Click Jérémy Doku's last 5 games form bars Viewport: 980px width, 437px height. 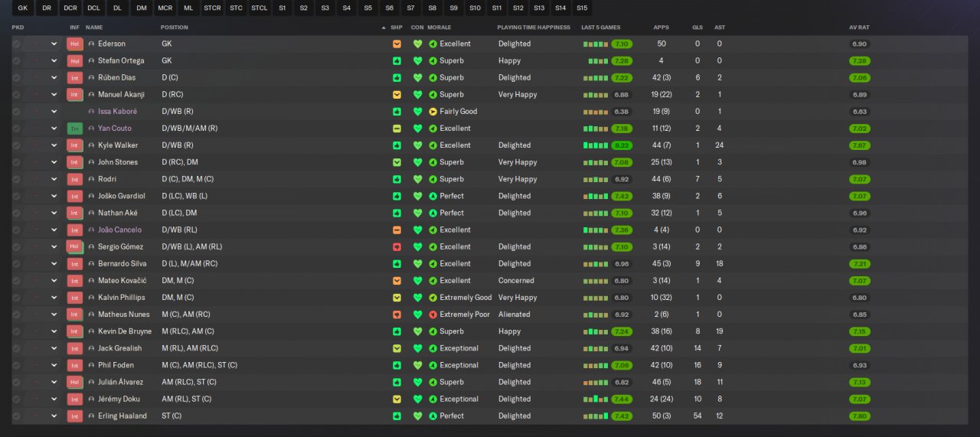596,399
